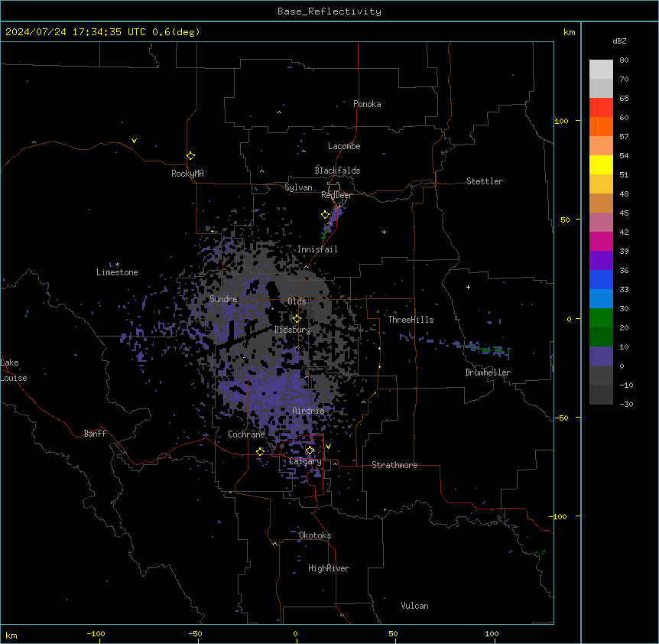Click the RedDeer label
659x644 pixels.
pyautogui.click(x=336, y=195)
